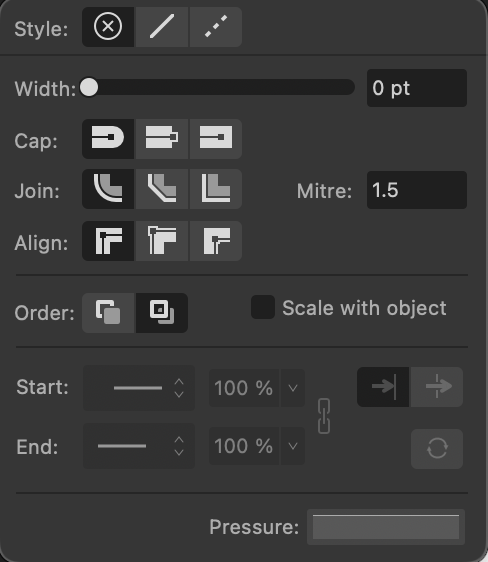The width and height of the screenshot is (488, 562).
Task: Place arrowhead within line end
Action: pyautogui.click(x=383, y=387)
